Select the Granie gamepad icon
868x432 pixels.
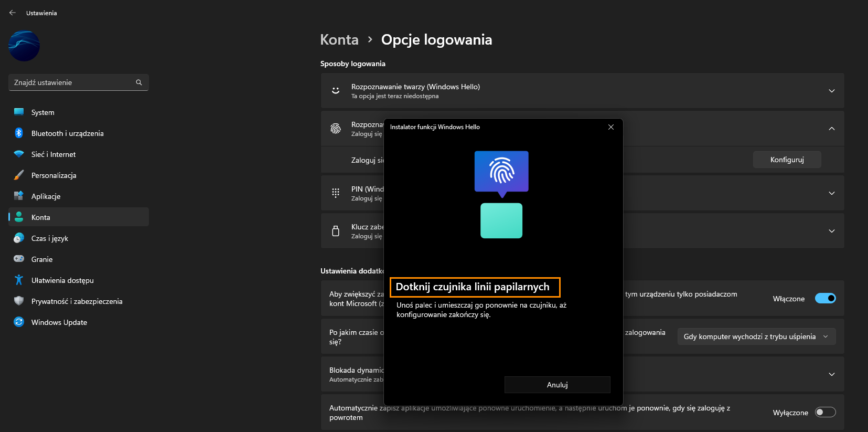tap(19, 259)
